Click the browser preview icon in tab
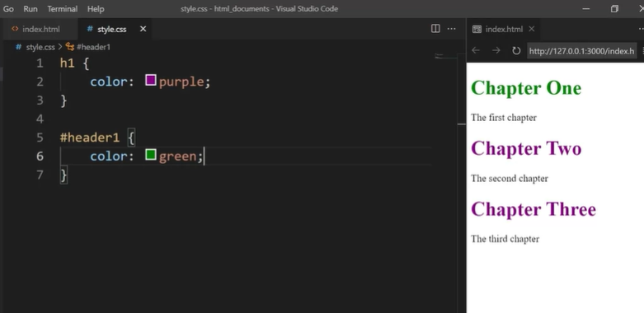Screen dimensions: 644x313 pos(477,29)
